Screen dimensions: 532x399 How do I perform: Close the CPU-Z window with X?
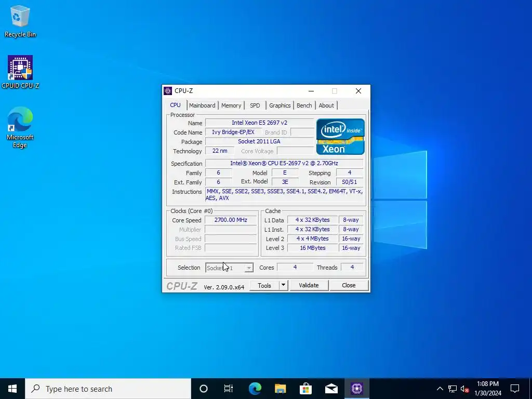click(358, 91)
